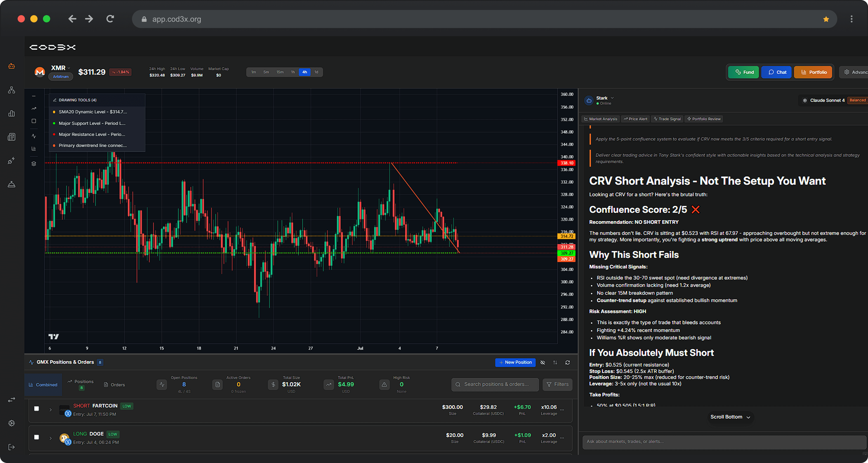
Task: Expand the SHORT FARTCOIN position row
Action: (x=51, y=410)
